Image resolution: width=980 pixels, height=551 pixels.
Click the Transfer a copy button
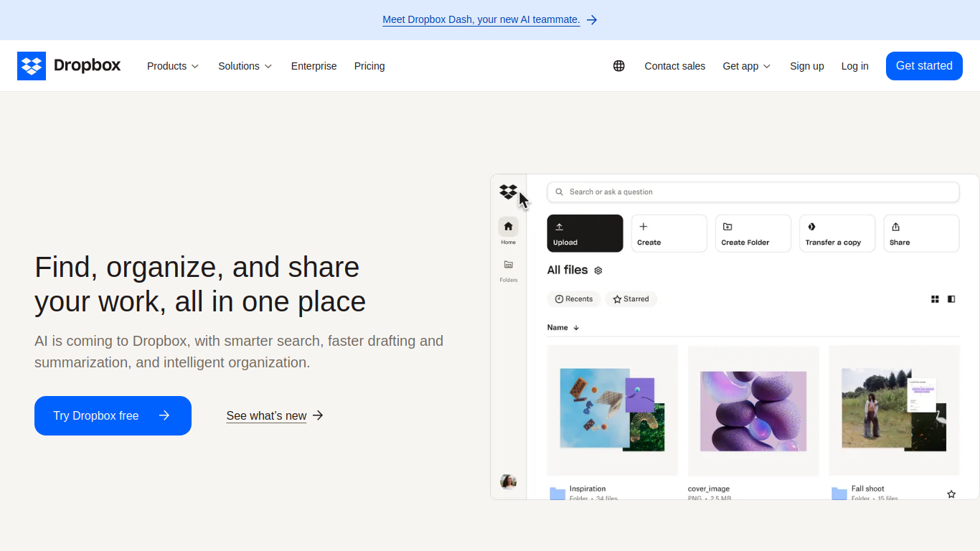(x=837, y=233)
